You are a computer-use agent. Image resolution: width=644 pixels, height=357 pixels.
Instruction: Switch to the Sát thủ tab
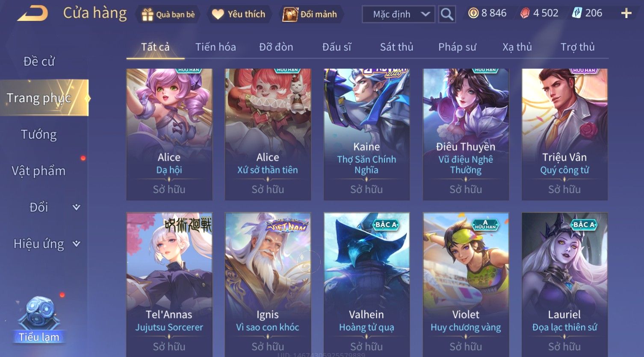[397, 47]
